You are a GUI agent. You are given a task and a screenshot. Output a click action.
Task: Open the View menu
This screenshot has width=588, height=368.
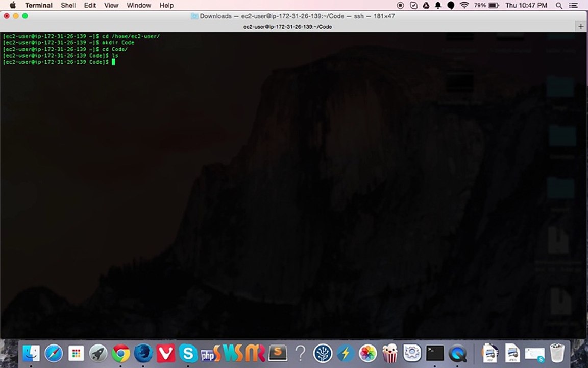click(x=111, y=5)
